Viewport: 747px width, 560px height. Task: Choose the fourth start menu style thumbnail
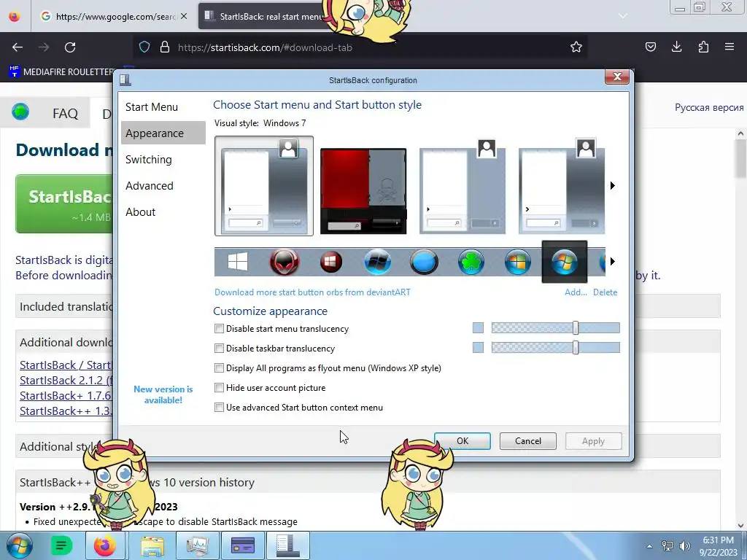coord(561,186)
